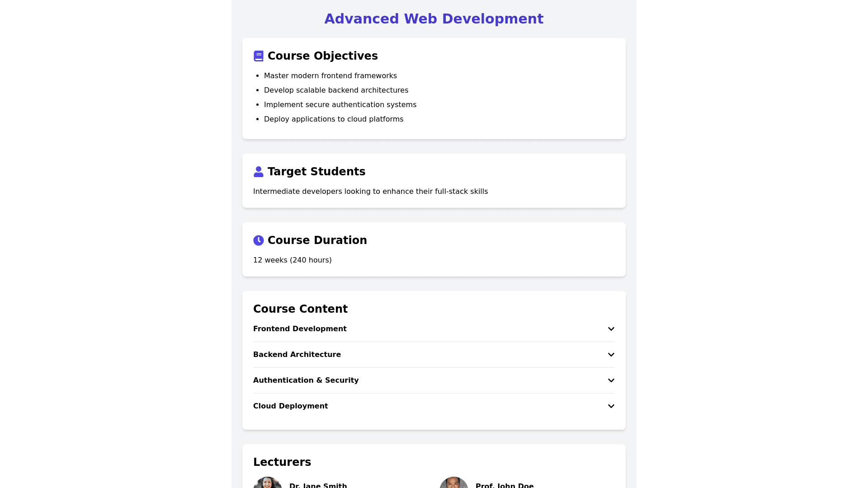Click "Master modern frontend frameworks" list item
The width and height of the screenshot is (868, 488).
click(x=330, y=76)
